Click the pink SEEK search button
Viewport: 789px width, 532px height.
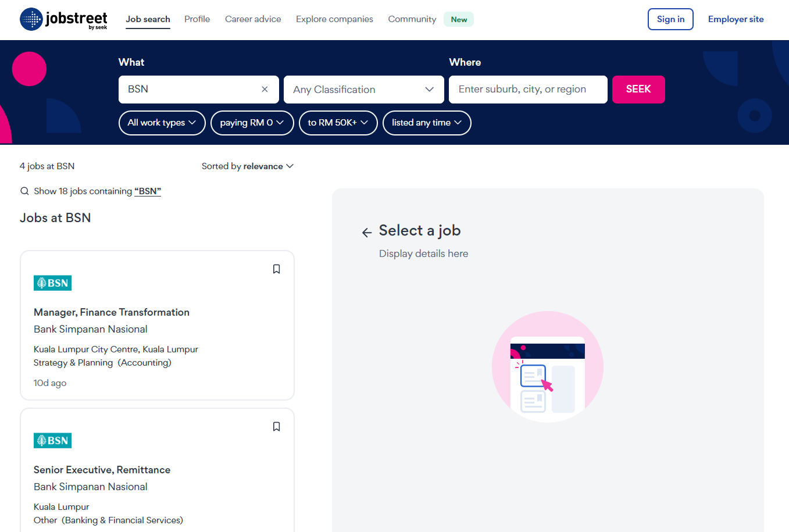[x=638, y=90]
